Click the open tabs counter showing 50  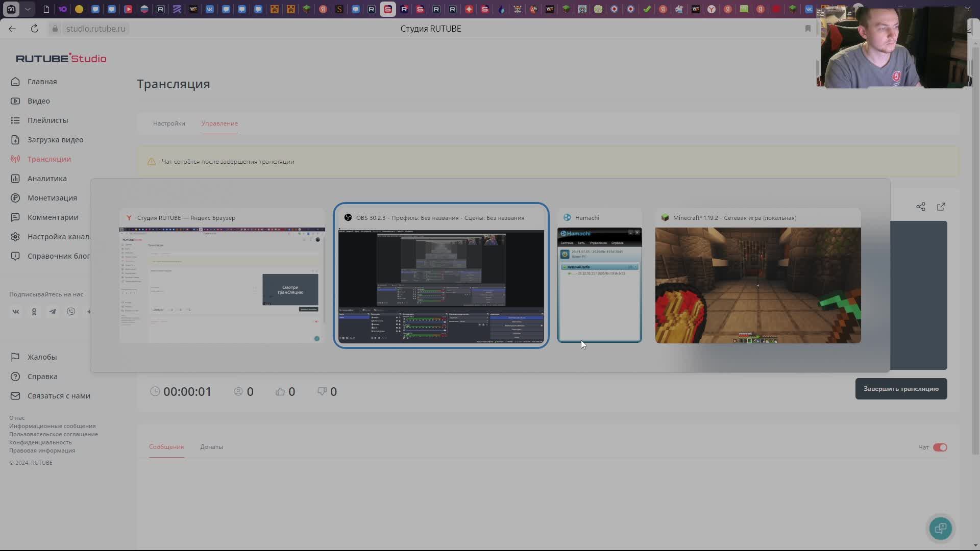11,9
